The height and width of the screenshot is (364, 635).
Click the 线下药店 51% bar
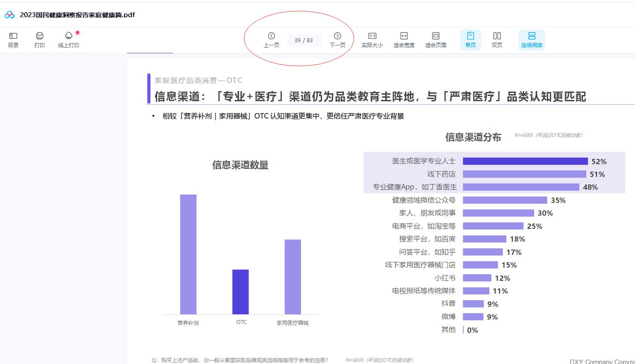tap(524, 174)
